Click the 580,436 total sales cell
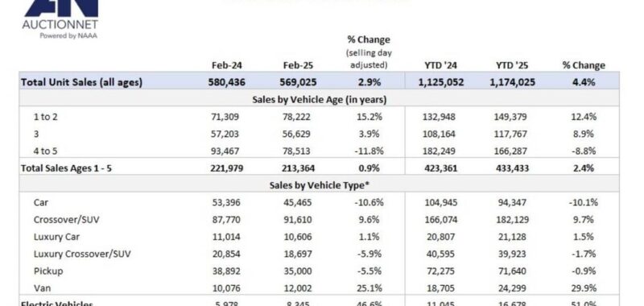The width and height of the screenshot is (644, 306). (x=226, y=82)
